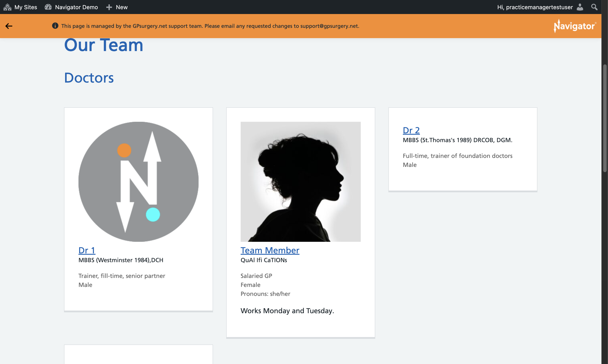Open the Navigator Demo menu
The image size is (608, 364).
tap(71, 7)
